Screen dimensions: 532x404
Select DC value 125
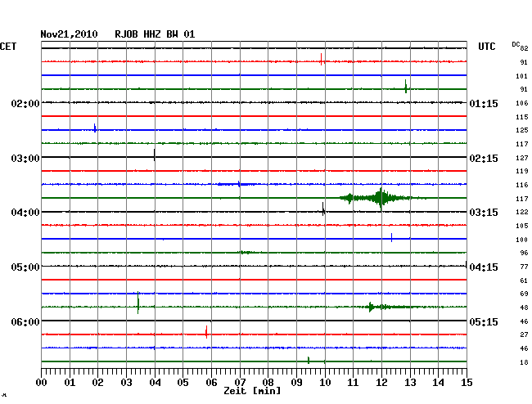(x=522, y=130)
